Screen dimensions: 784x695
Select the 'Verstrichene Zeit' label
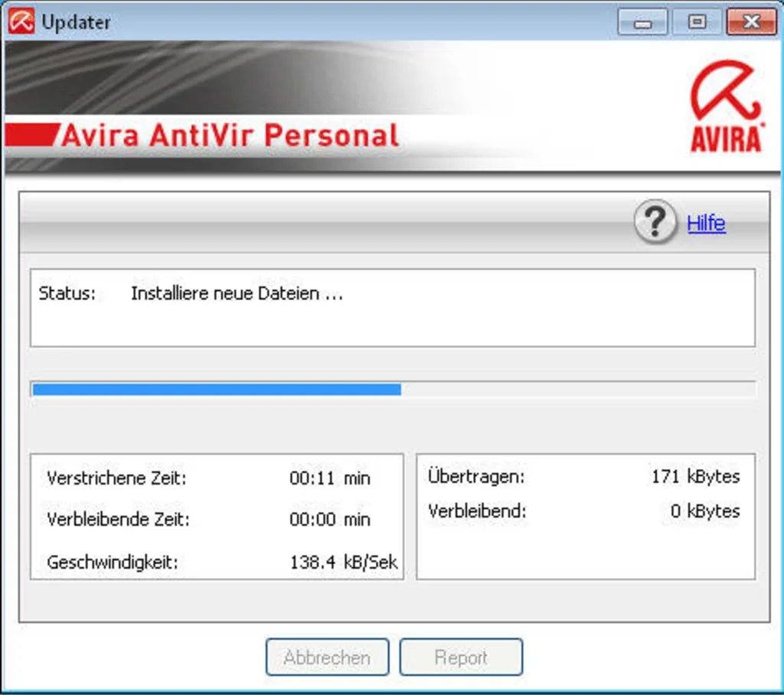[x=116, y=478]
